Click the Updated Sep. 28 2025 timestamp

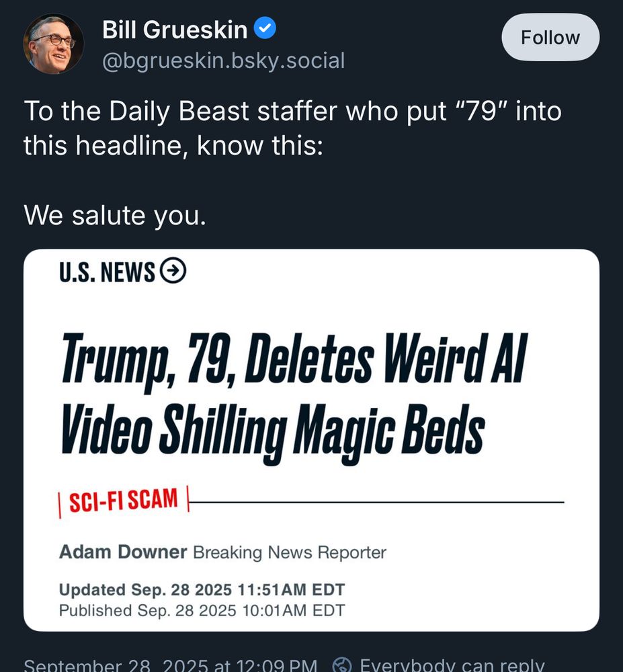click(x=202, y=590)
